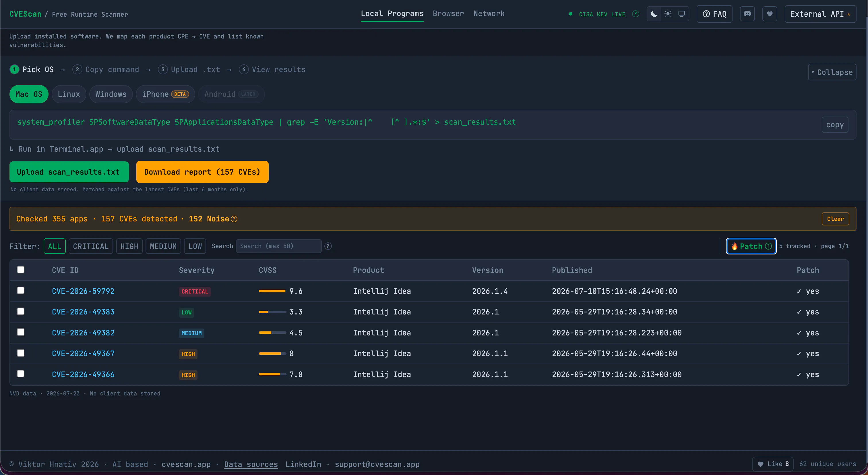This screenshot has height=475, width=868.
Task: Switch to light theme sun icon
Action: click(668, 14)
